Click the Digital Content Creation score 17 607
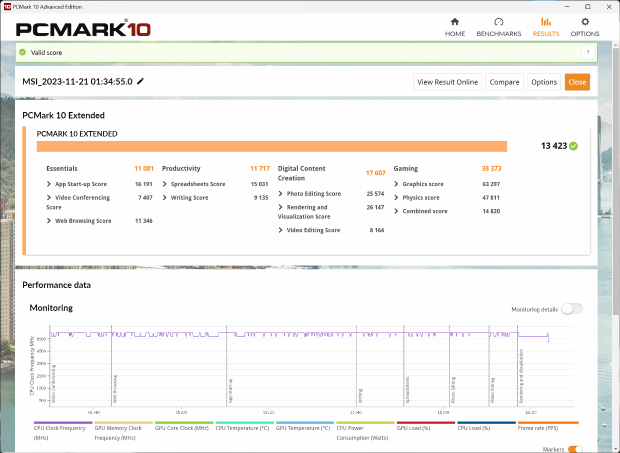 (x=375, y=173)
